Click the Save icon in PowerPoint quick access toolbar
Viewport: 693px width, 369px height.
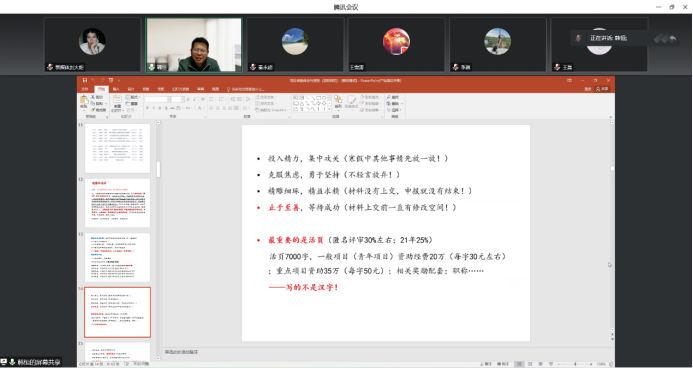(85, 80)
